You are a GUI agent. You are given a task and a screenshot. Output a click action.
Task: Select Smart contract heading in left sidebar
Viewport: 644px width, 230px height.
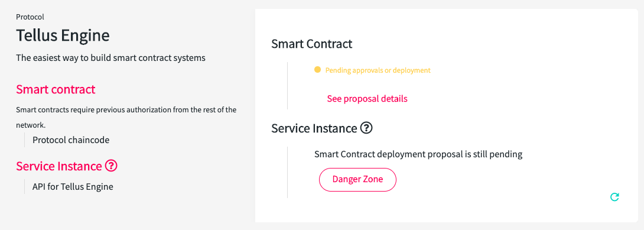click(x=56, y=89)
